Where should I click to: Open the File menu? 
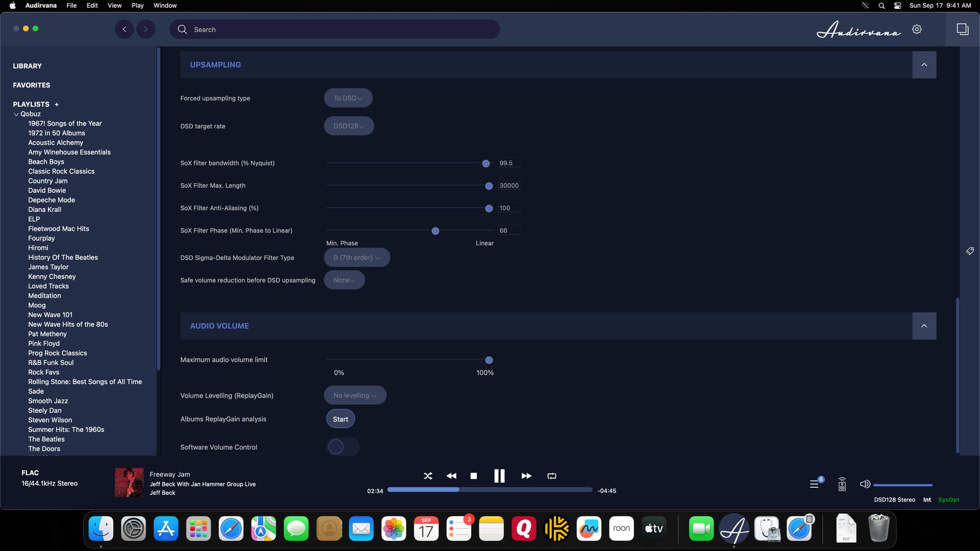[x=71, y=6]
